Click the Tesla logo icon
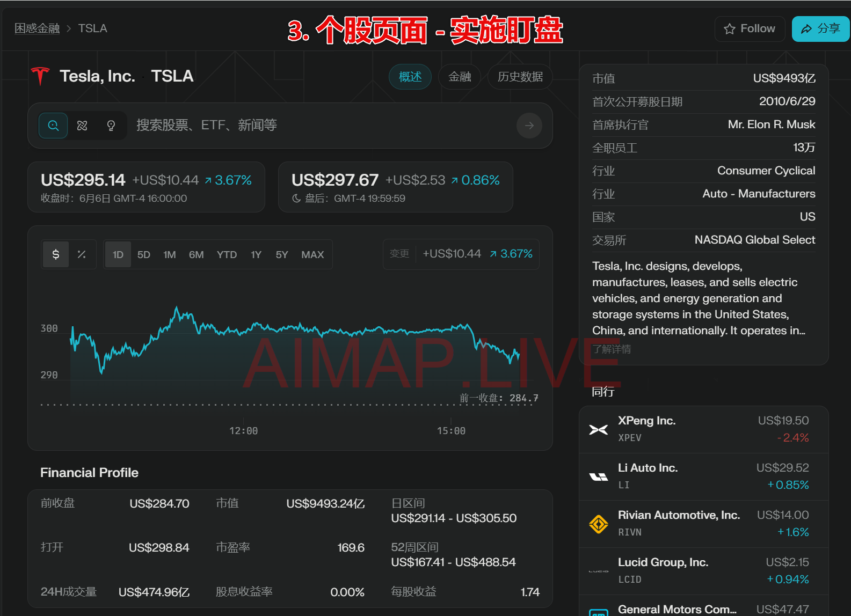The width and height of the screenshot is (851, 616). (40, 76)
